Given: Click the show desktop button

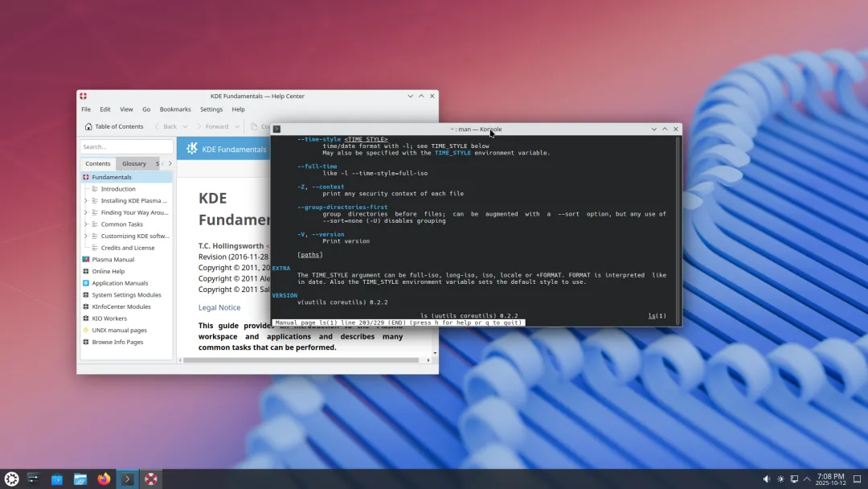Looking at the screenshot, I should point(857,479).
